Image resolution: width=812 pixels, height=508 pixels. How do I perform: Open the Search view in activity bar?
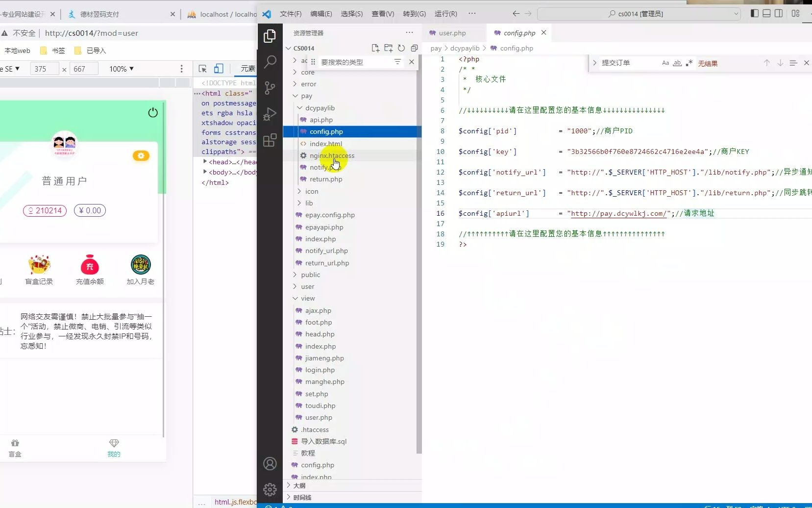click(270, 62)
